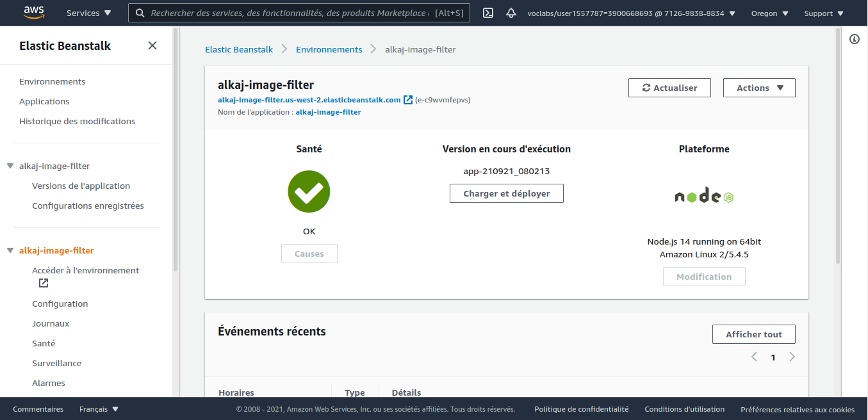
Task: Select Historique des modifications in sidebar
Action: [78, 121]
